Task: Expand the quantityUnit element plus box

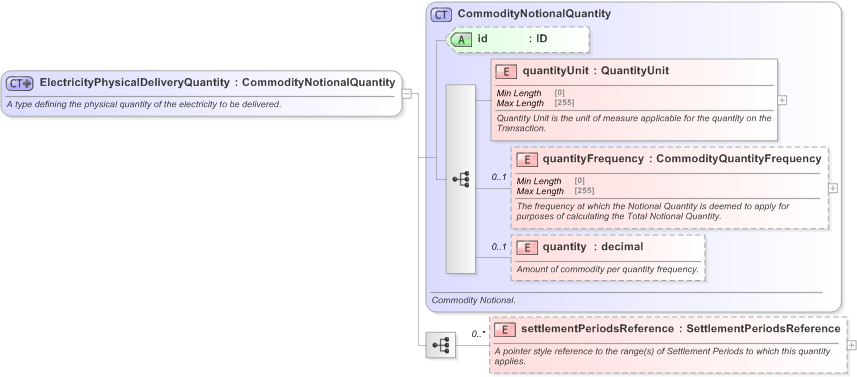Action: 782,100
